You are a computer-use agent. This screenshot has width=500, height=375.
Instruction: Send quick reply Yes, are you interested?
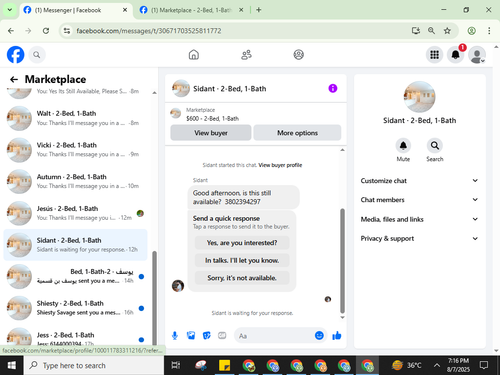[x=242, y=243]
